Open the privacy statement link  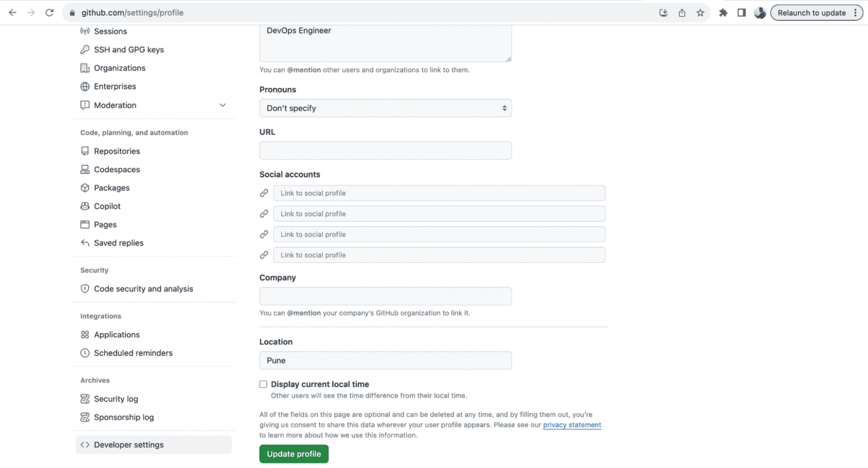571,425
